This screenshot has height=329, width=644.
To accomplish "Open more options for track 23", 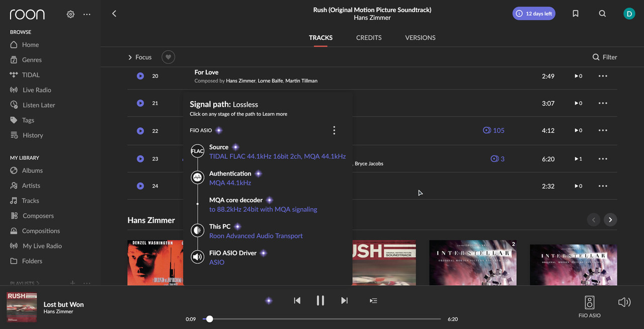I will (603, 159).
